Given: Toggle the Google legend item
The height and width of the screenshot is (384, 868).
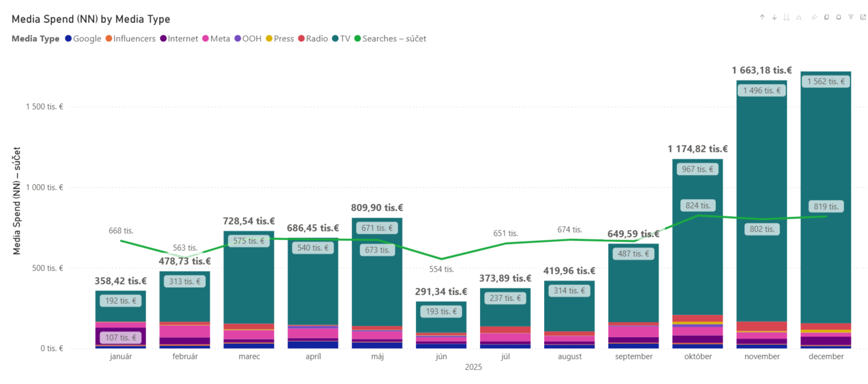Looking at the screenshot, I should (x=83, y=39).
